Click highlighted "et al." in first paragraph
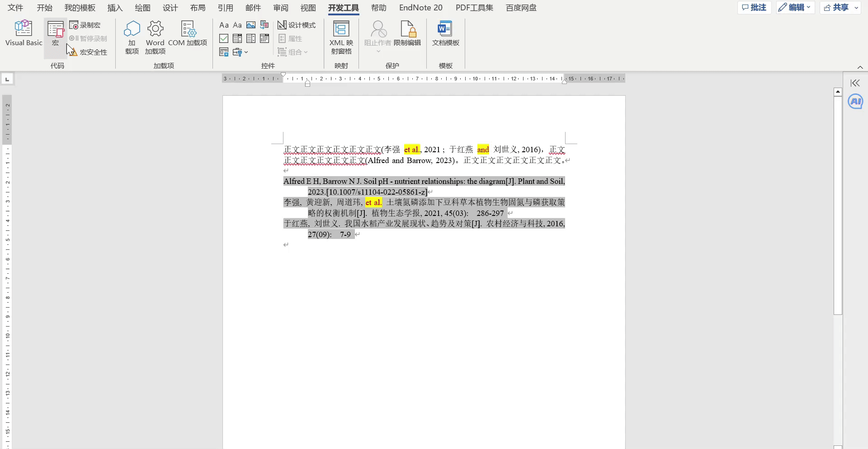Image resolution: width=868 pixels, height=449 pixels. (x=412, y=150)
